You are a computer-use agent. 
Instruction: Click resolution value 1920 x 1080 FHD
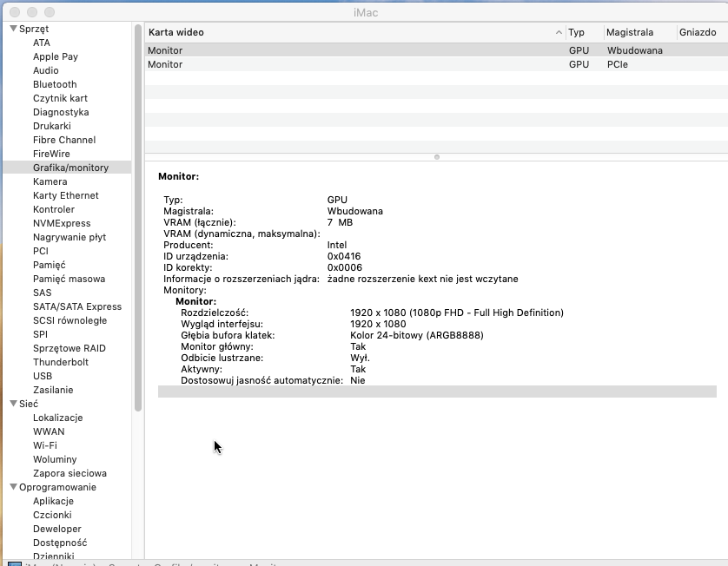[x=457, y=313]
